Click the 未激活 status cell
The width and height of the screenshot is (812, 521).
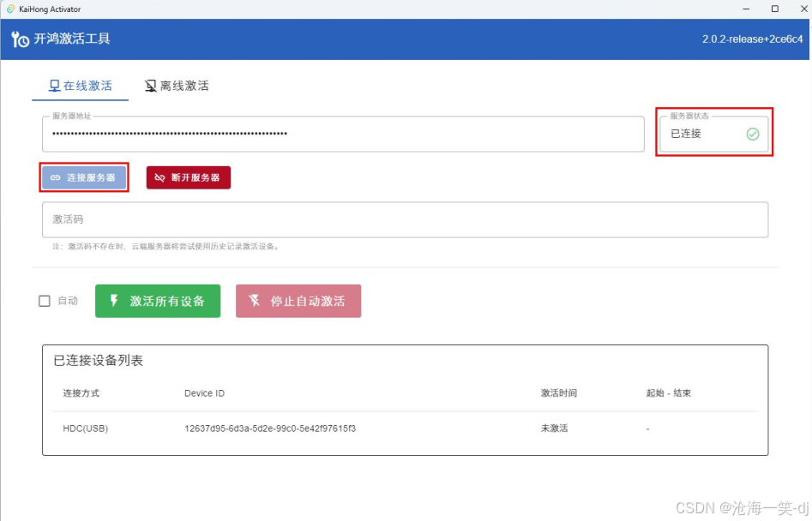tap(554, 428)
